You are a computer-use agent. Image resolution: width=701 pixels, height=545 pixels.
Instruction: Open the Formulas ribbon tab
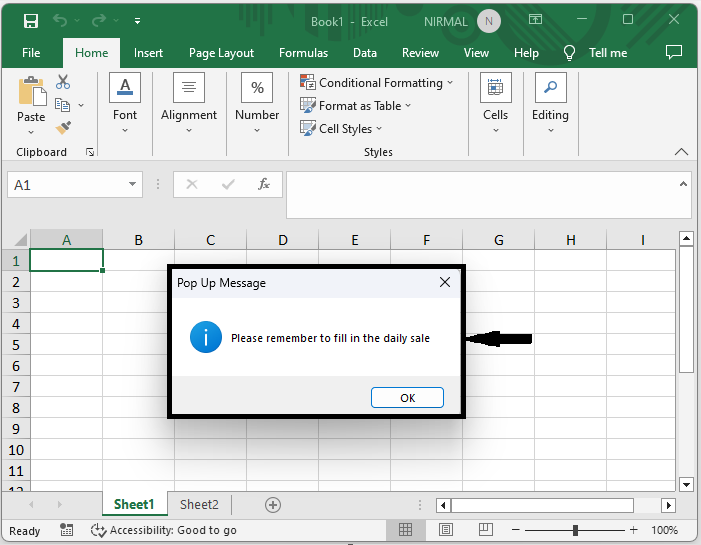(303, 53)
